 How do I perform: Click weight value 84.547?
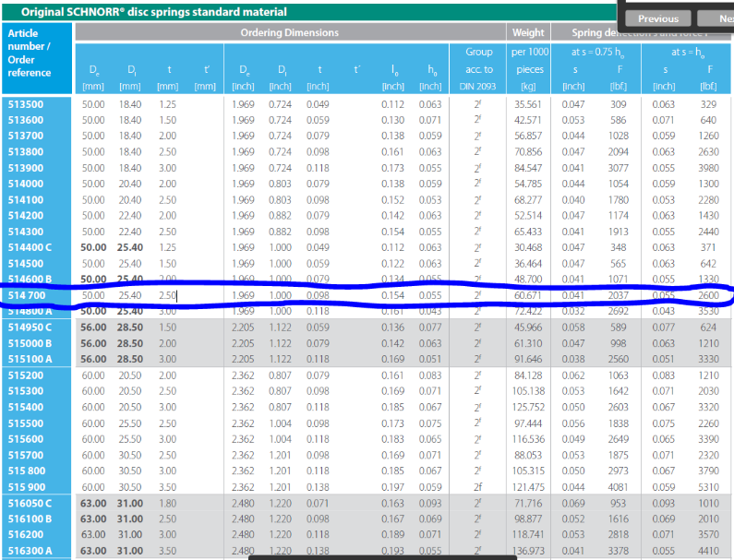click(528, 168)
